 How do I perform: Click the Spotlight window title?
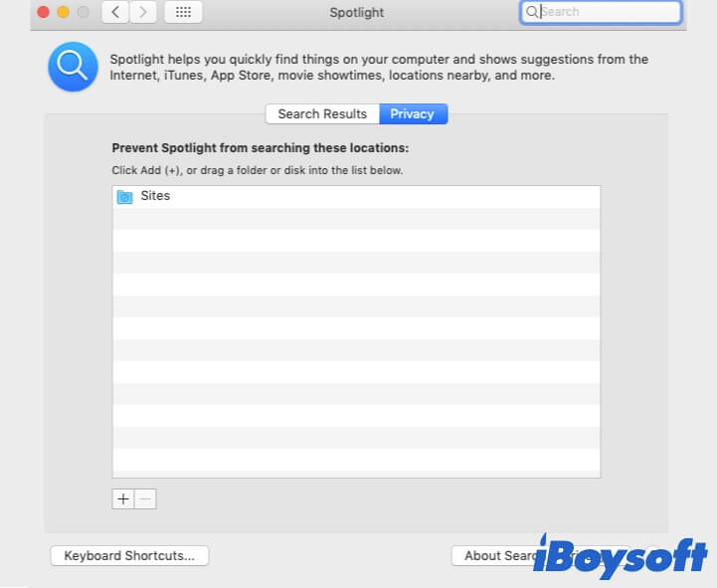click(x=356, y=13)
